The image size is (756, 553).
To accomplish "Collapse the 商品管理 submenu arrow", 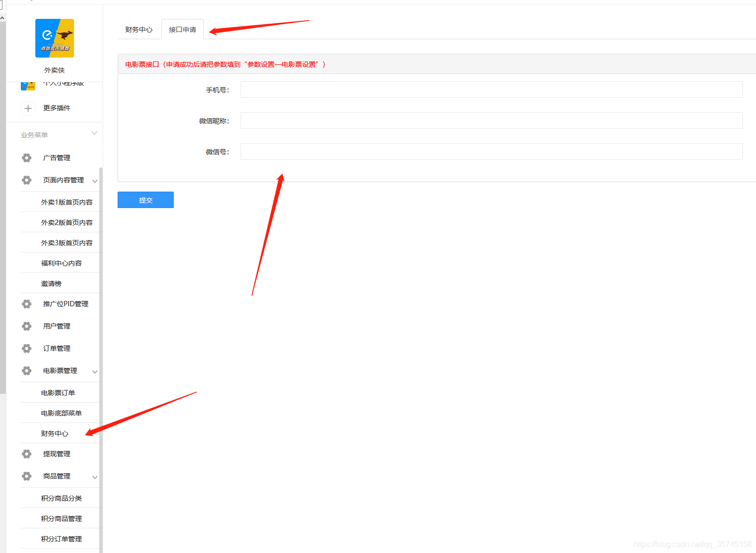I will click(95, 477).
